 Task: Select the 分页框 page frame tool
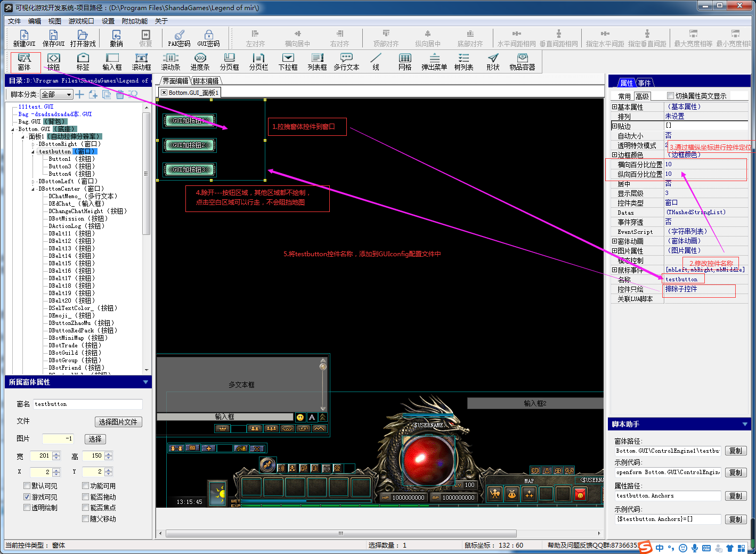coord(229,62)
